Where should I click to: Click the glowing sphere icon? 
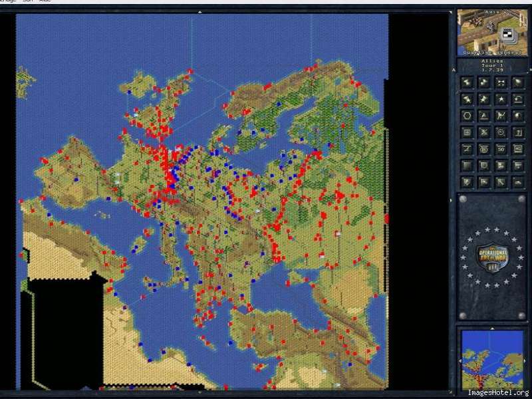518,116
